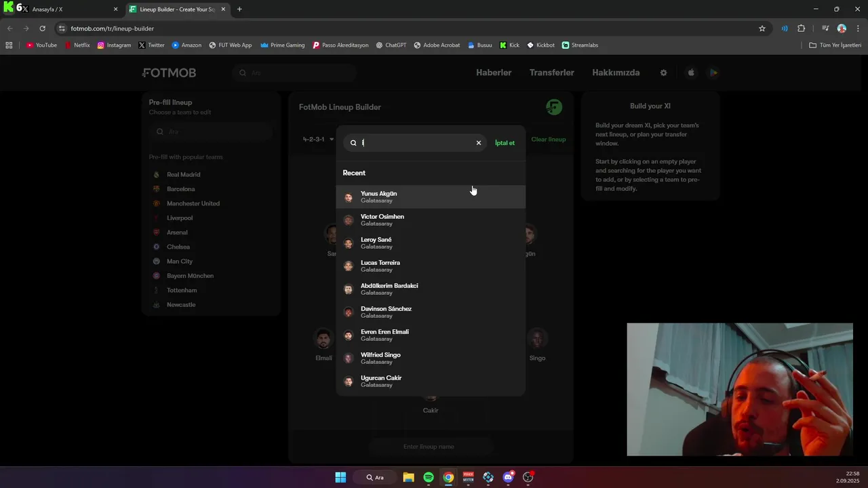This screenshot has width=868, height=488.
Task: Open Streamlabs bookmark
Action: [x=580, y=45]
